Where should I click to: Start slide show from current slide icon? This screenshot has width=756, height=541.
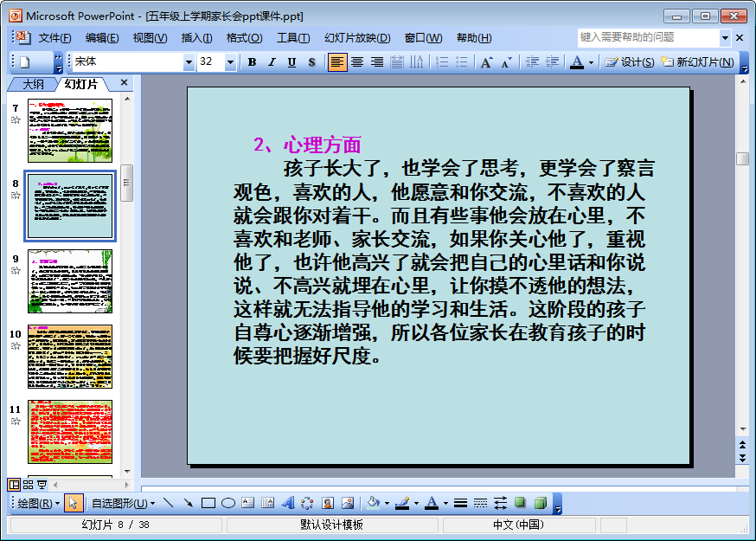coord(42,485)
